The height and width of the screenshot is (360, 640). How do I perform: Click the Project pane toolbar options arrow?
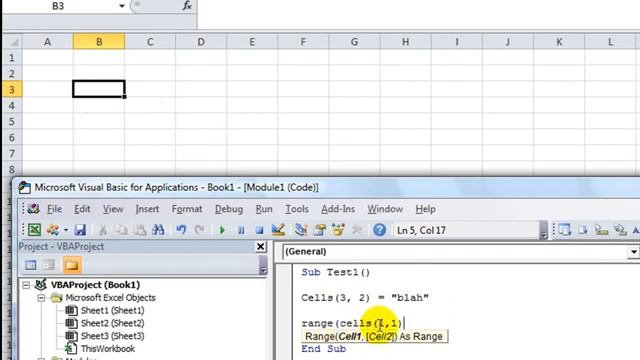pyautogui.click(x=263, y=266)
